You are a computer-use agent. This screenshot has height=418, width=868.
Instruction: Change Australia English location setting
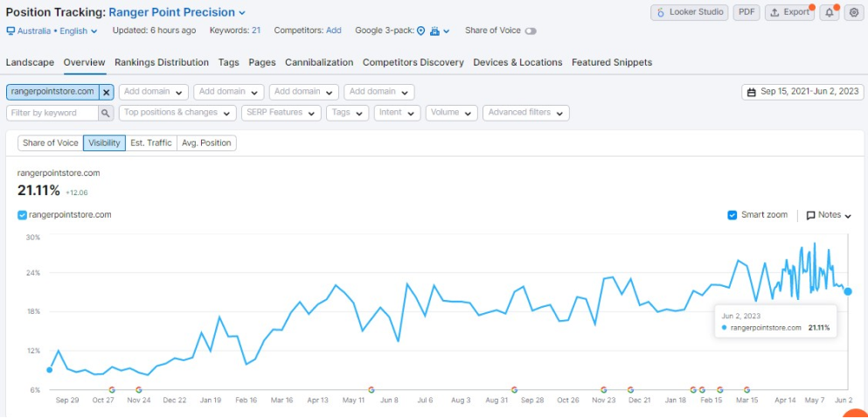[57, 31]
